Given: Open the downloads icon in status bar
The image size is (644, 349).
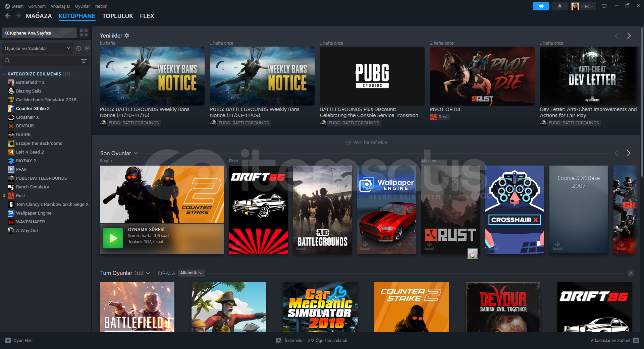Looking at the screenshot, I should [x=279, y=340].
